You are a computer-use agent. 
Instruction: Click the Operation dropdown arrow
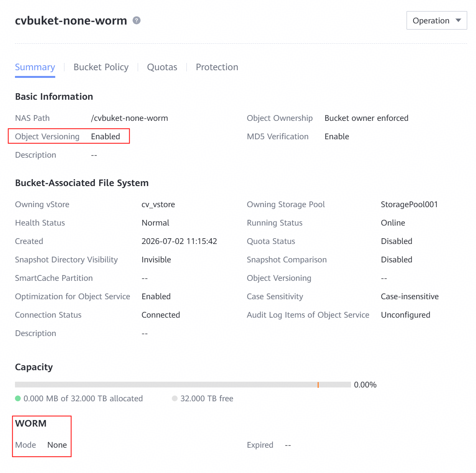458,20
